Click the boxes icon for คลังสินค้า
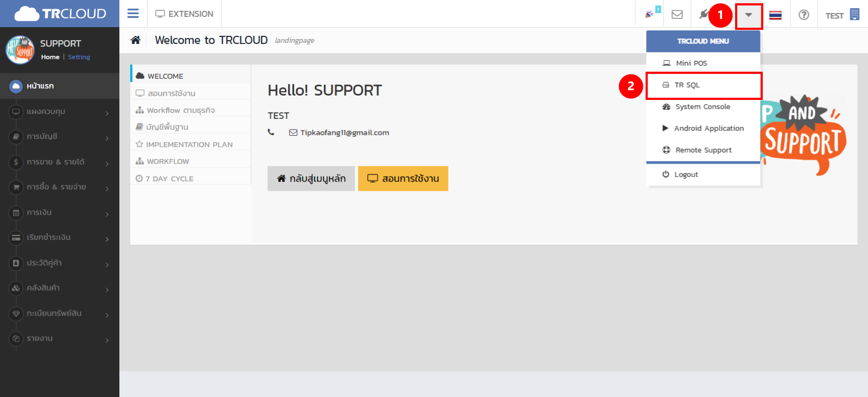Image resolution: width=868 pixels, height=397 pixels. coord(16,288)
